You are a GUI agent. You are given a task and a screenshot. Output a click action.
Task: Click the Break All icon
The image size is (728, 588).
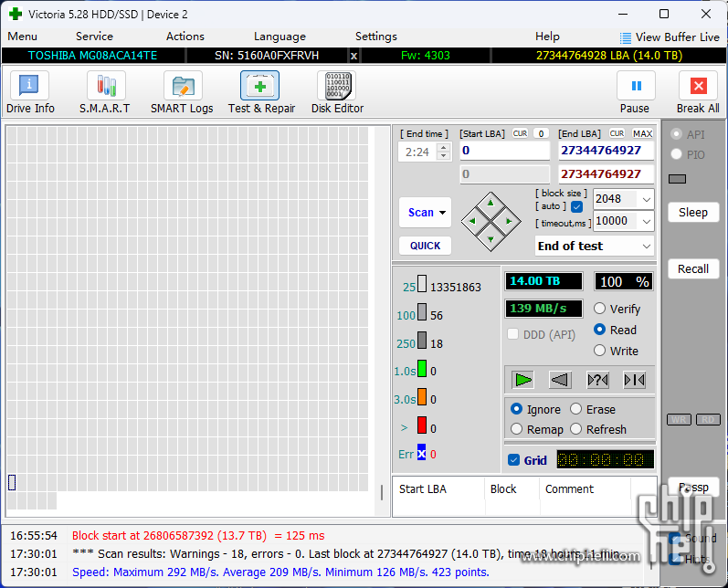click(x=698, y=87)
